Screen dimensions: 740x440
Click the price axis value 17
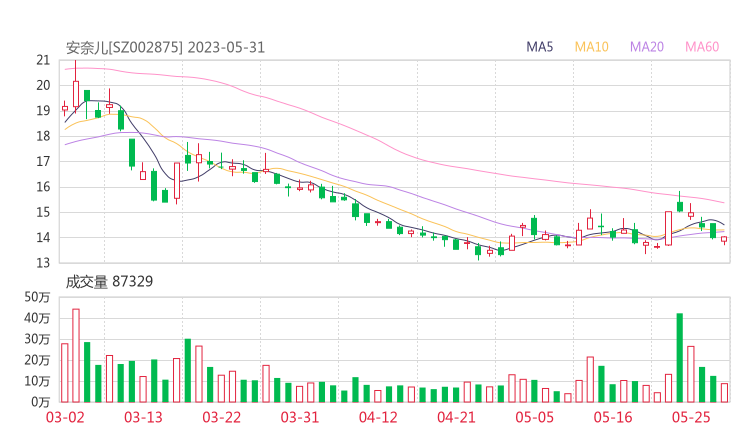(43, 162)
